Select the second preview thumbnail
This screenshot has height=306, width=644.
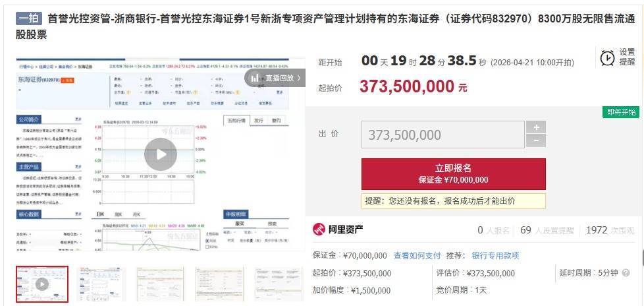tap(100, 284)
